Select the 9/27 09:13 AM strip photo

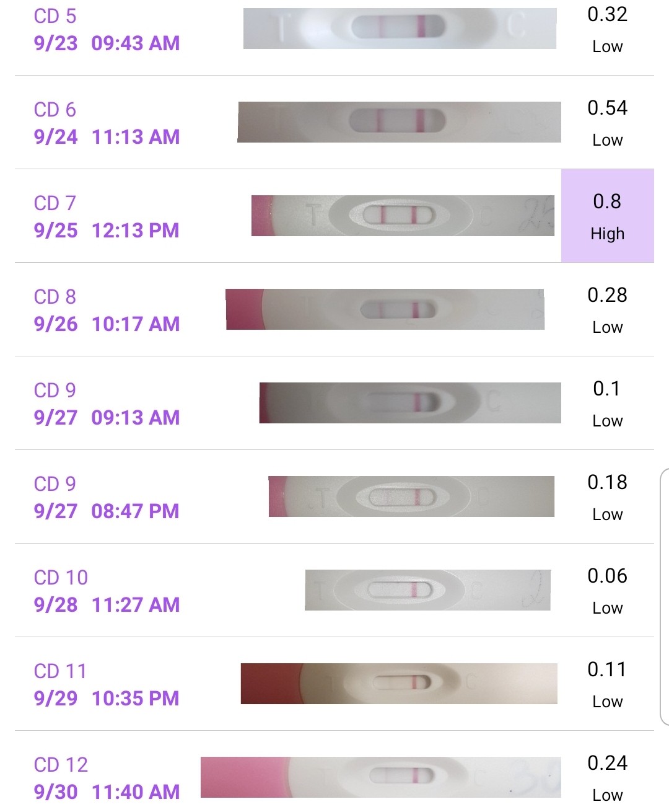pyautogui.click(x=410, y=403)
